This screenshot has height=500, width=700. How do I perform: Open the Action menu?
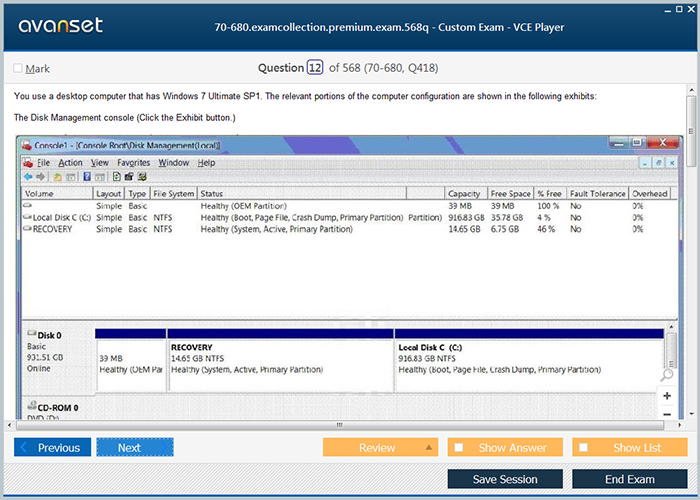click(x=71, y=163)
